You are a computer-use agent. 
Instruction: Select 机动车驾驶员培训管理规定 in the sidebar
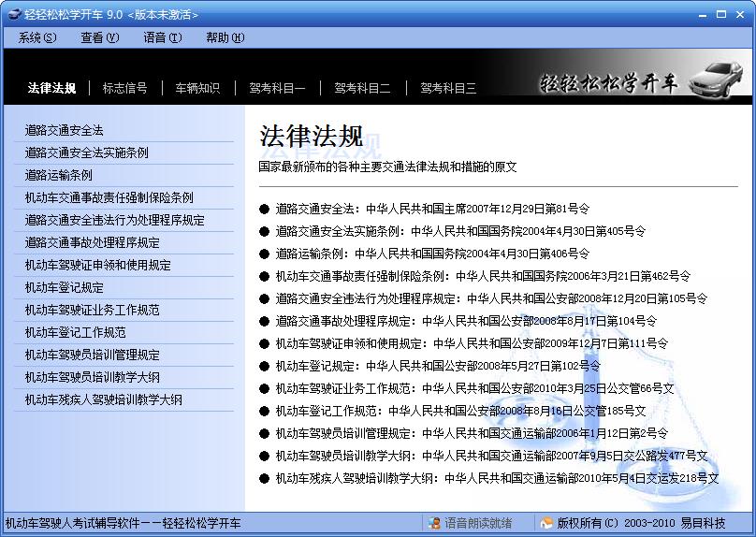[x=92, y=356]
